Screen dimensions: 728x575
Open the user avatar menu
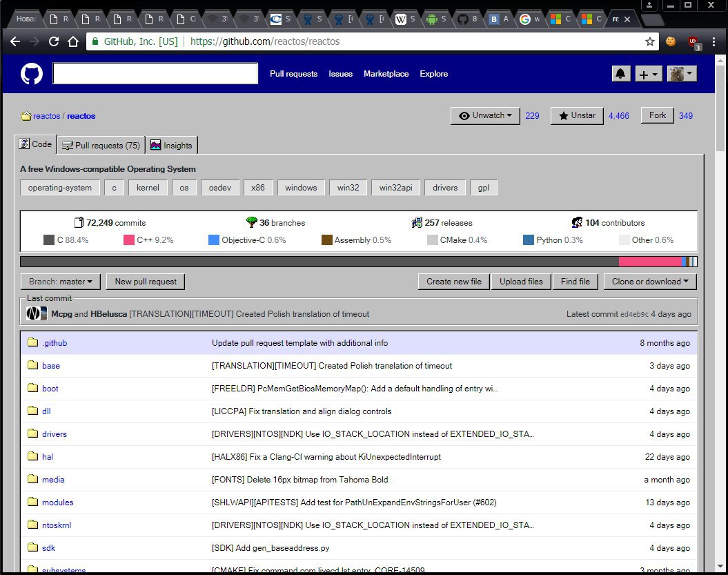(682, 74)
